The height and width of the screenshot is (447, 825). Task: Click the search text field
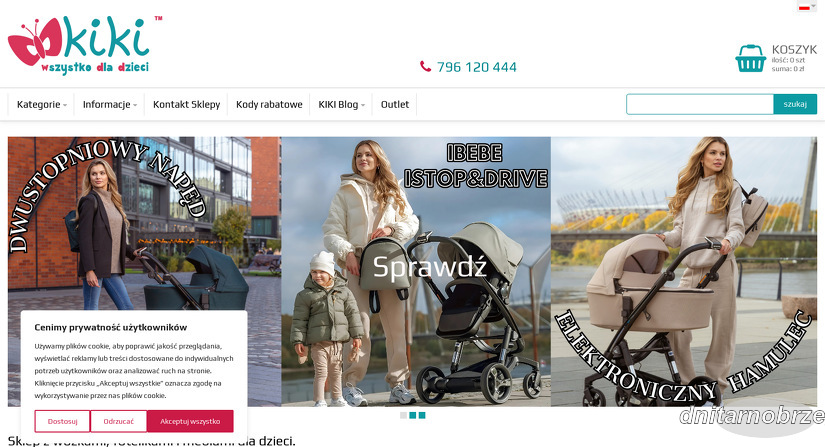click(700, 104)
